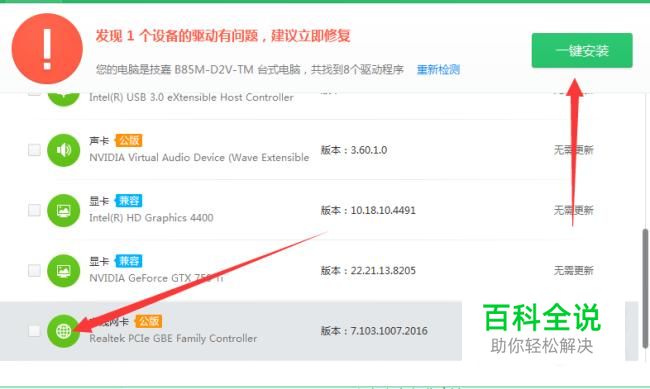The image size is (650, 389).
Task: Click the 重新检测 link
Action: tap(438, 69)
